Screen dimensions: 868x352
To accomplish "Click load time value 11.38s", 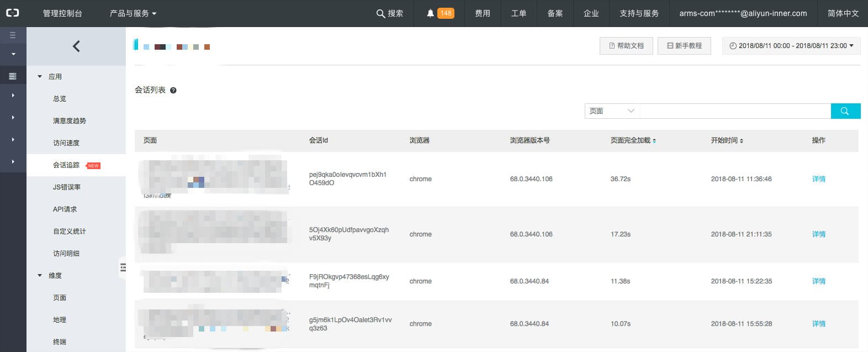I will click(x=621, y=281).
